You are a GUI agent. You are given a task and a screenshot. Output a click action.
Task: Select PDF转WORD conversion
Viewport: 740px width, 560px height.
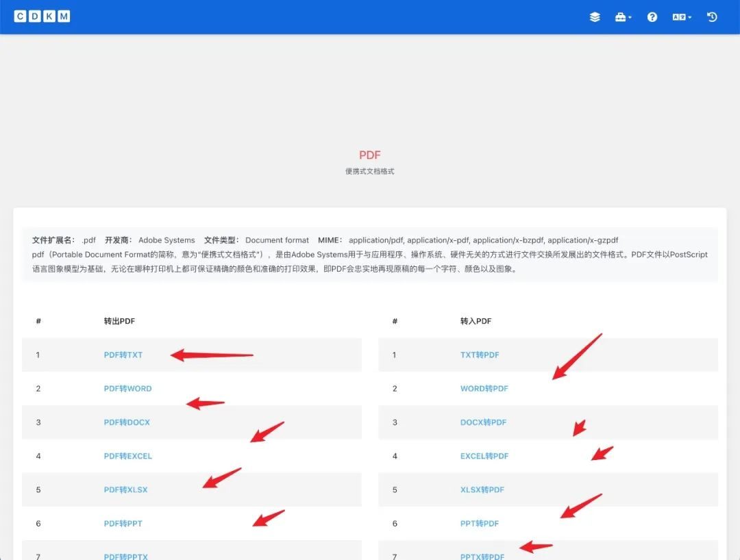point(127,388)
